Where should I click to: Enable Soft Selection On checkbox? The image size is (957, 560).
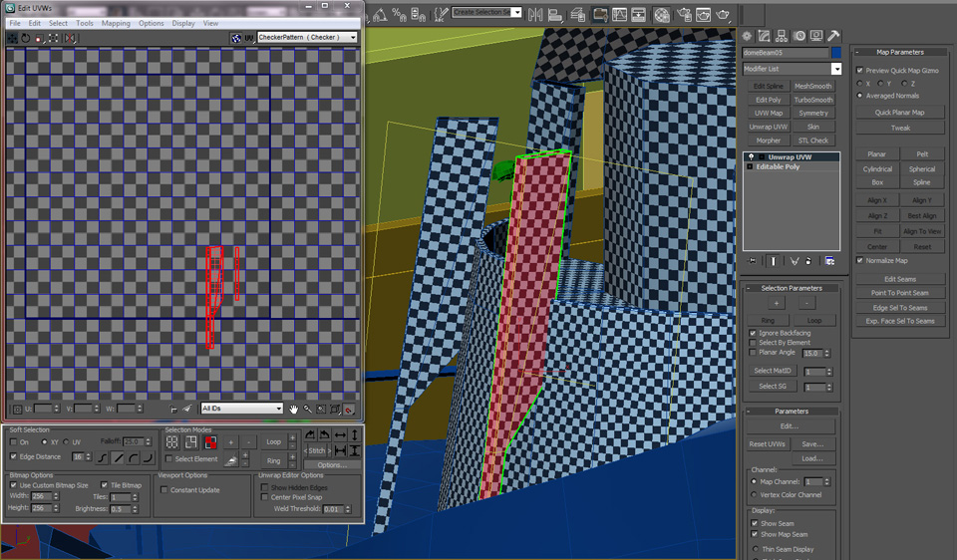15,441
